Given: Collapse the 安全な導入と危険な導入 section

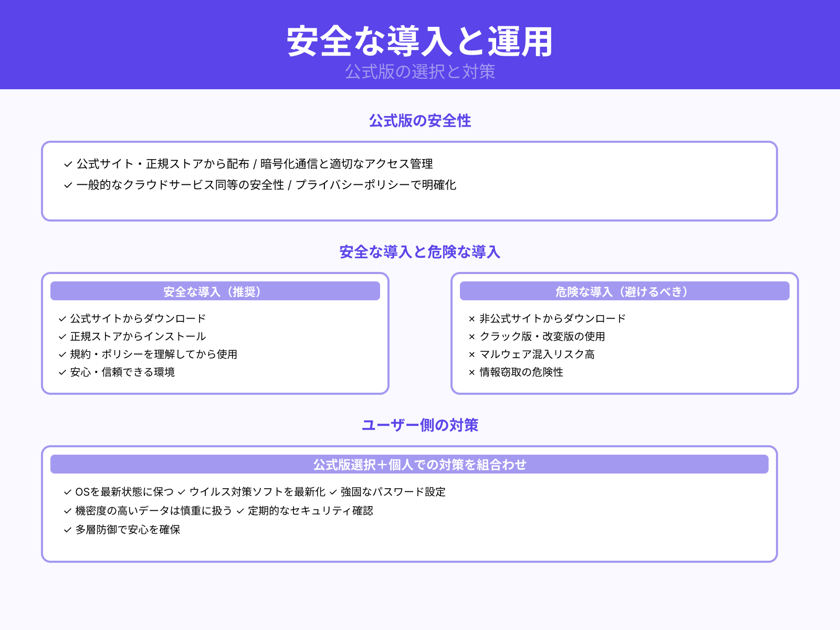Looking at the screenshot, I should (420, 252).
